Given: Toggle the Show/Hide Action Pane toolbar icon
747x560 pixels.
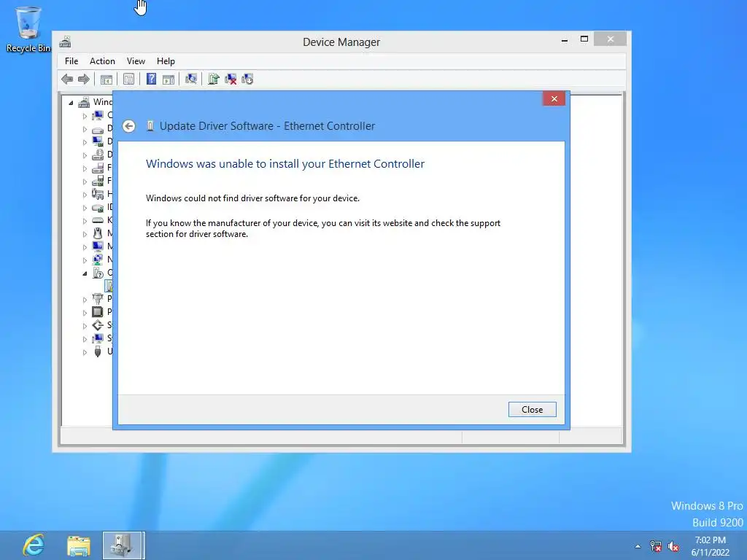Looking at the screenshot, I should 169,79.
